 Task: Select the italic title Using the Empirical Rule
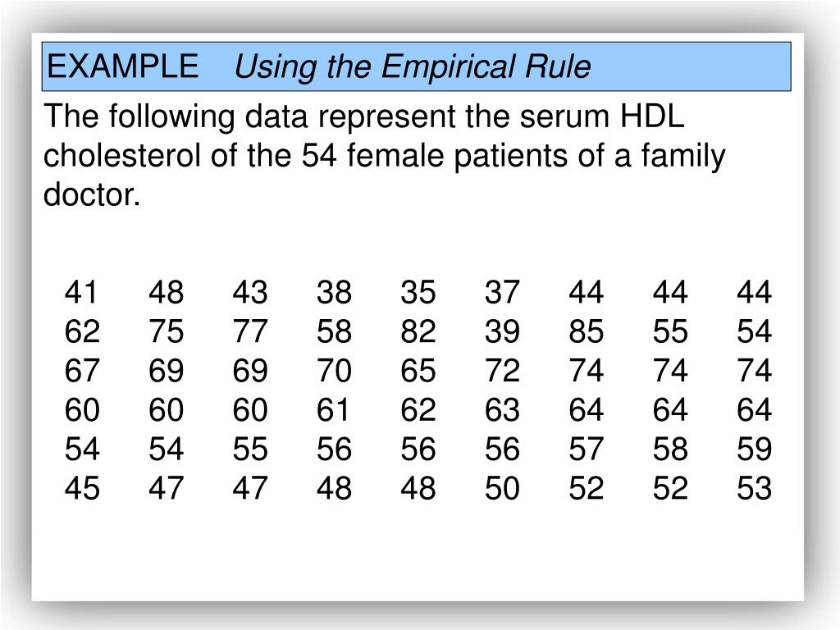tap(413, 67)
